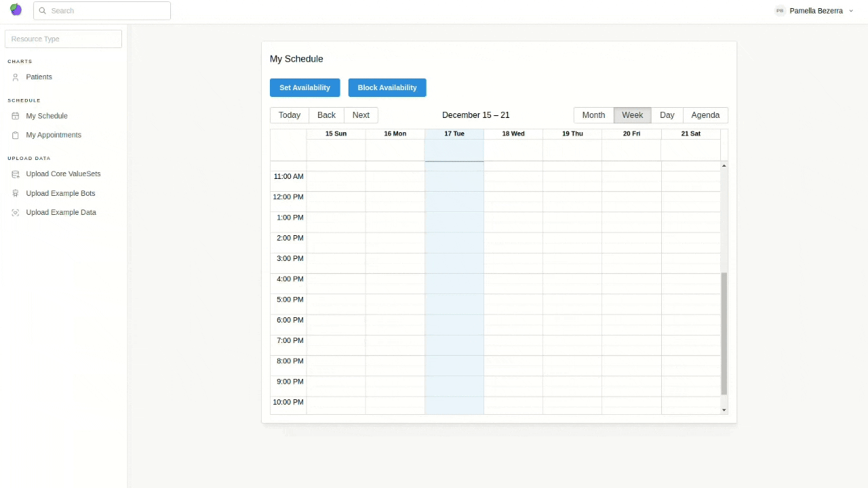Click the 11:00 AM time label
This screenshot has width=868, height=488.
pos(288,176)
